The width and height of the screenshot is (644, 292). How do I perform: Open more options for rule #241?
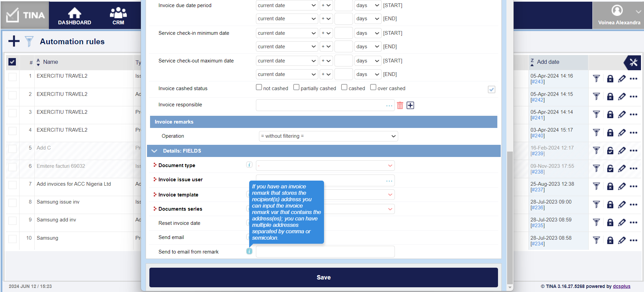pos(634,115)
